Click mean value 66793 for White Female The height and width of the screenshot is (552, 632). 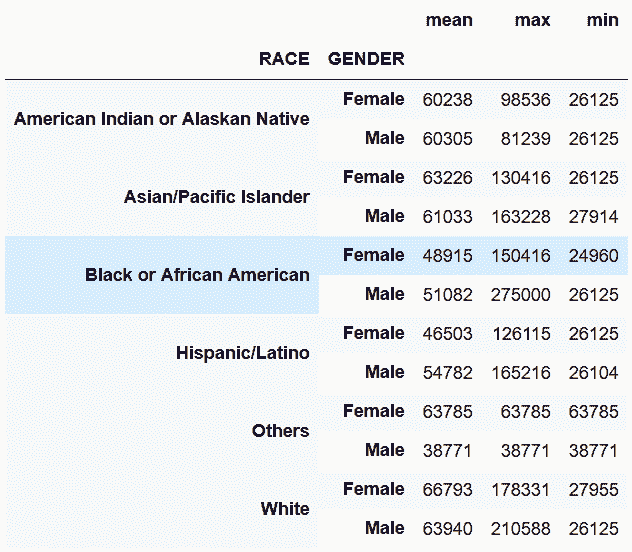click(x=447, y=490)
